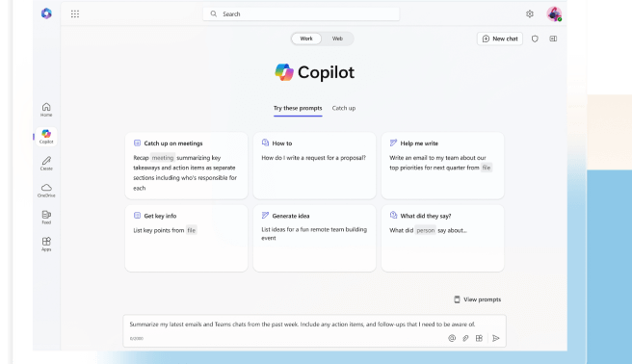Click 'file' chip in Get key info card
Viewport: 632px width, 364px height.
pos(192,230)
